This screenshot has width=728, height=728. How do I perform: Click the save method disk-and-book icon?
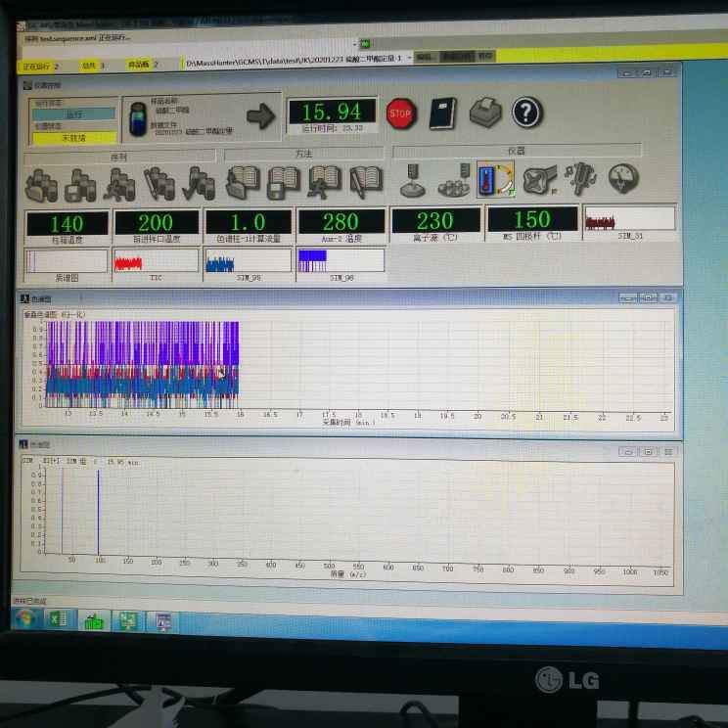coord(283,181)
